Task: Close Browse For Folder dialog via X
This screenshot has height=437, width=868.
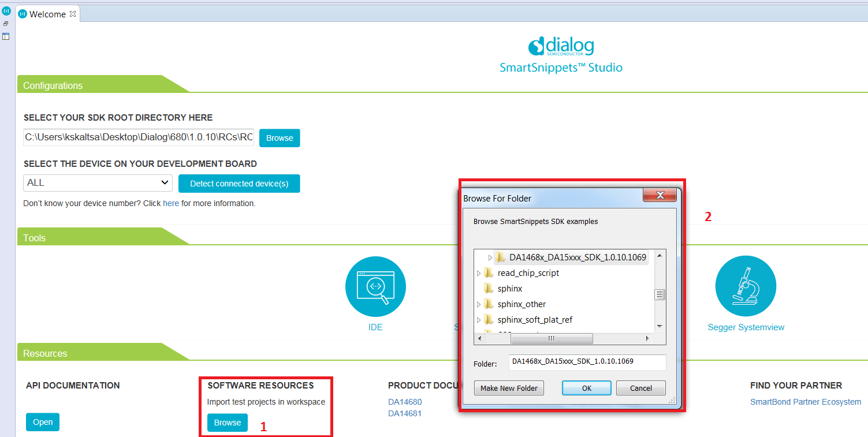Action: (x=660, y=195)
